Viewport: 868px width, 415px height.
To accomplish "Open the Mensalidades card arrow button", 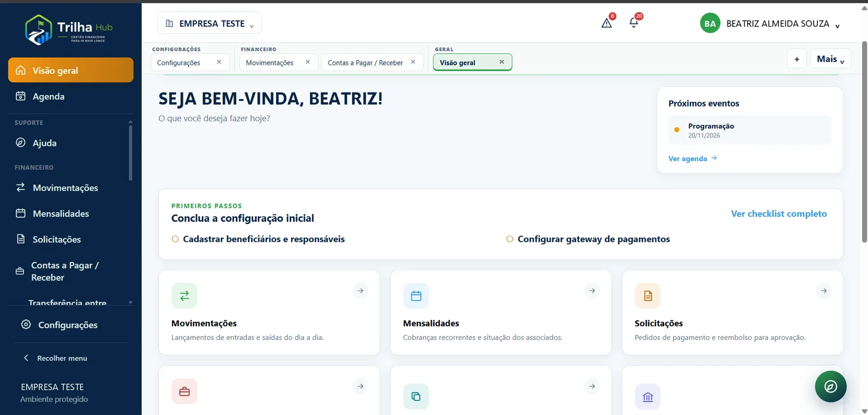I will pos(592,291).
